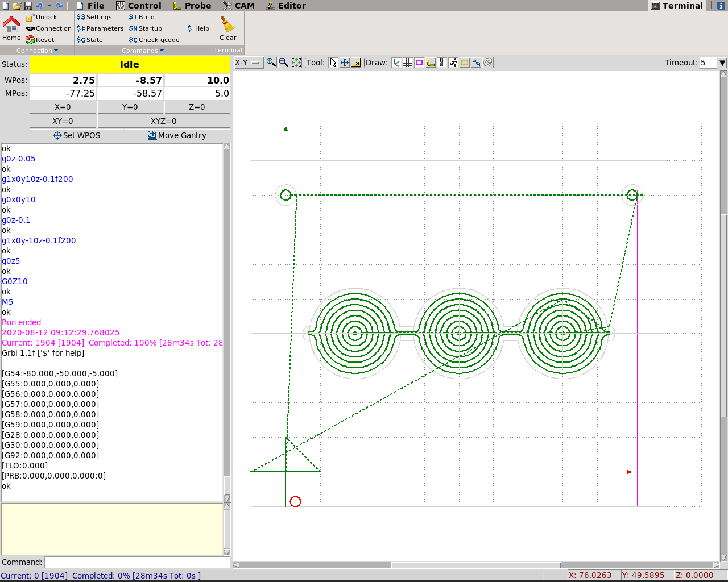Viewport: 728px width, 582px height.
Task: Switch to the Probe tab
Action: point(192,6)
